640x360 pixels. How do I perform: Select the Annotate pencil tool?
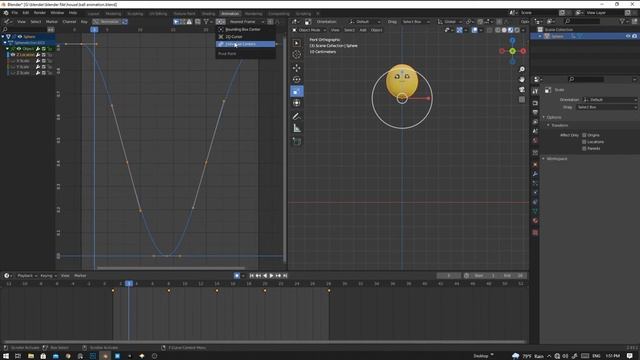(x=297, y=117)
